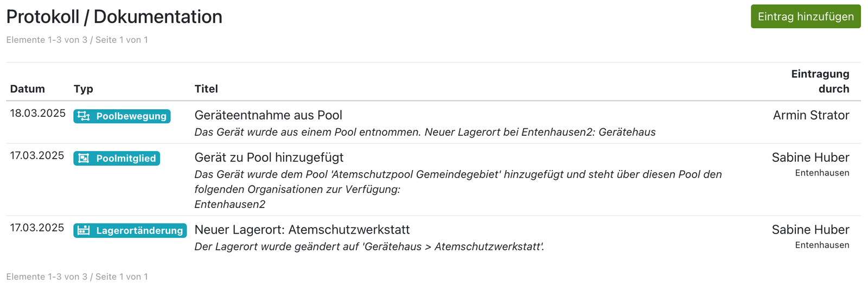The width and height of the screenshot is (868, 289).
Task: Click the Lagerortänderung type label
Action: 139,231
